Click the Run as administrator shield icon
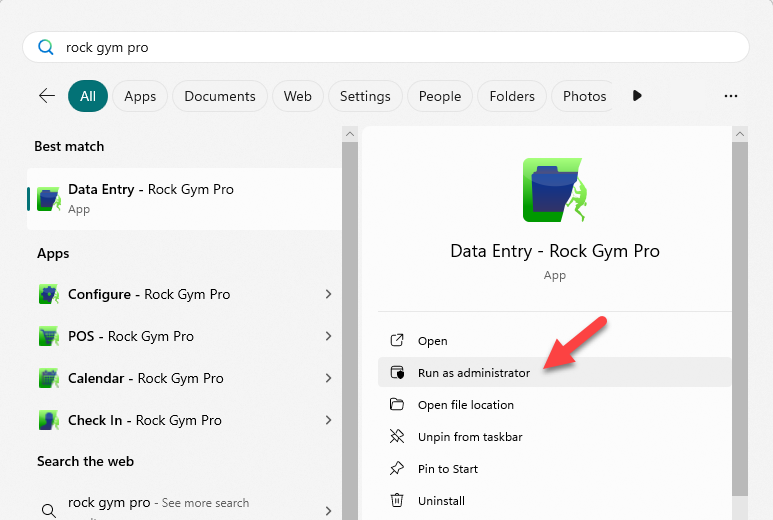773x520 pixels. tap(397, 372)
